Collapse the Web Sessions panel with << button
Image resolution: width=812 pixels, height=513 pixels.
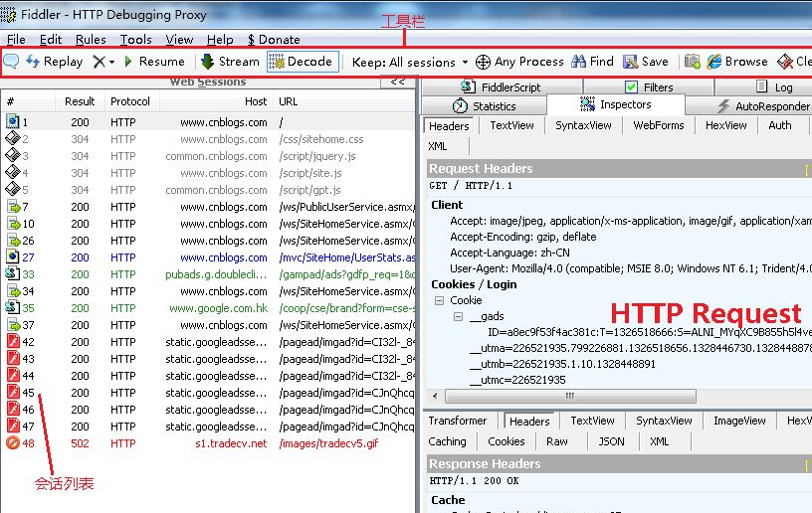pyautogui.click(x=397, y=83)
